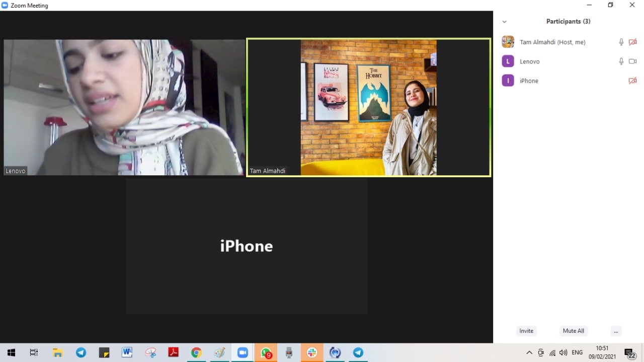Click iPhone's disabled camera icon
The image size is (644, 362).
pyautogui.click(x=632, y=81)
